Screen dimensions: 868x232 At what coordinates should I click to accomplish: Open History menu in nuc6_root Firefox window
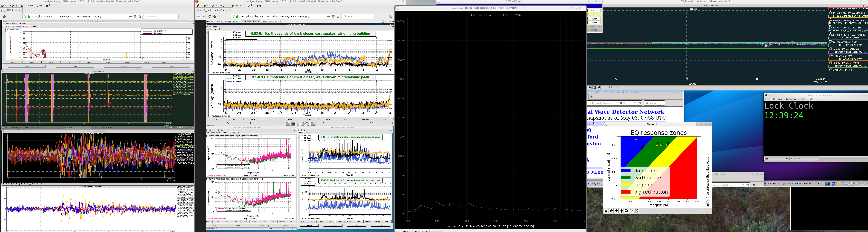(x=13, y=5)
